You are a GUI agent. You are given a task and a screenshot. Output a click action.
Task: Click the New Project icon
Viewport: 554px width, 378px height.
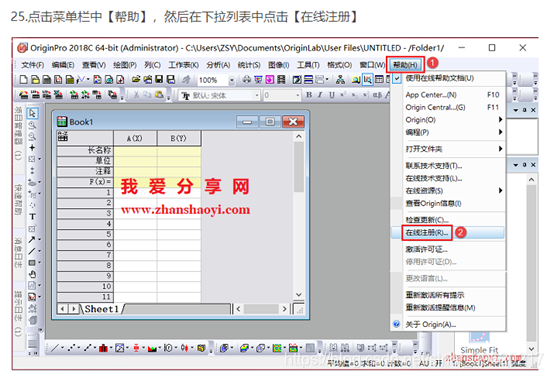23,79
